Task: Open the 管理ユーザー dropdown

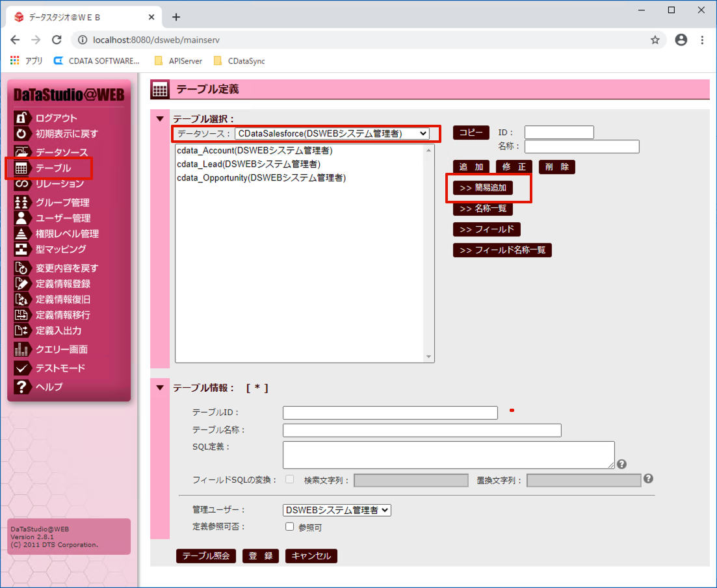Action: point(337,510)
